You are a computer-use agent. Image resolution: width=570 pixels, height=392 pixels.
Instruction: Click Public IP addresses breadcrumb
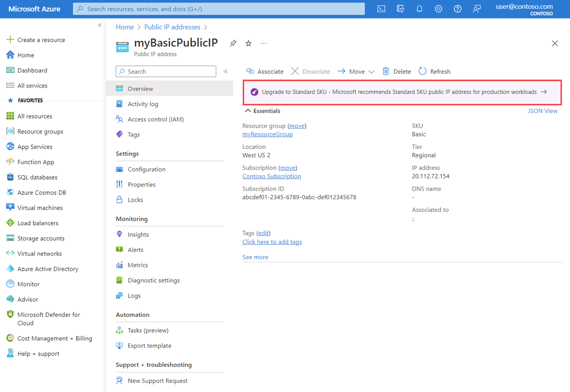(x=172, y=27)
